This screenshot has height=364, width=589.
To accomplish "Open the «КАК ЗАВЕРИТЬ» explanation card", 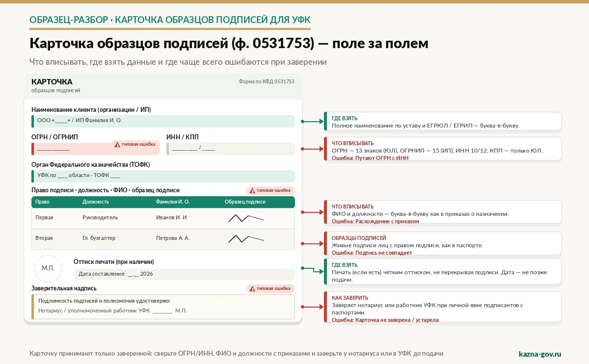I will click(x=443, y=307).
